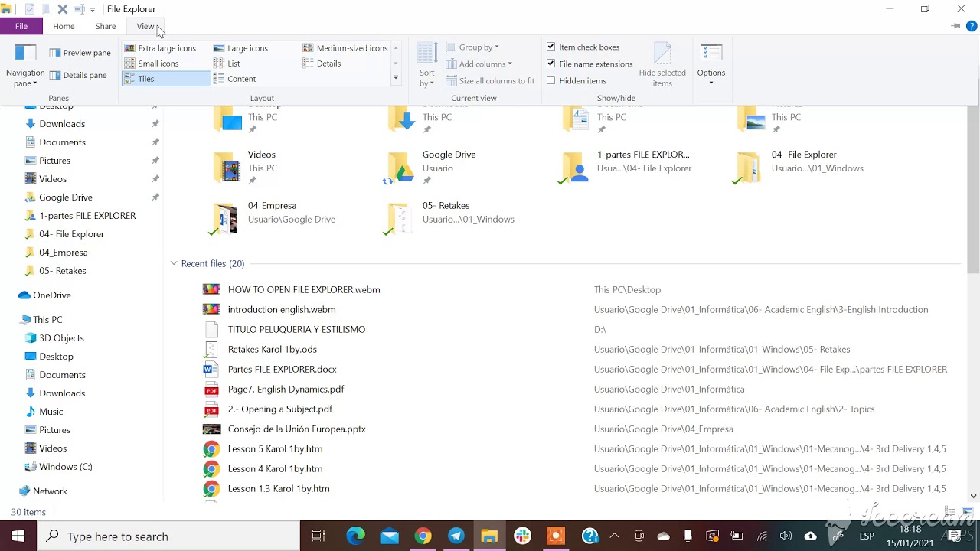This screenshot has height=551, width=980.
Task: Switch to the Home ribbon tab
Action: click(64, 26)
